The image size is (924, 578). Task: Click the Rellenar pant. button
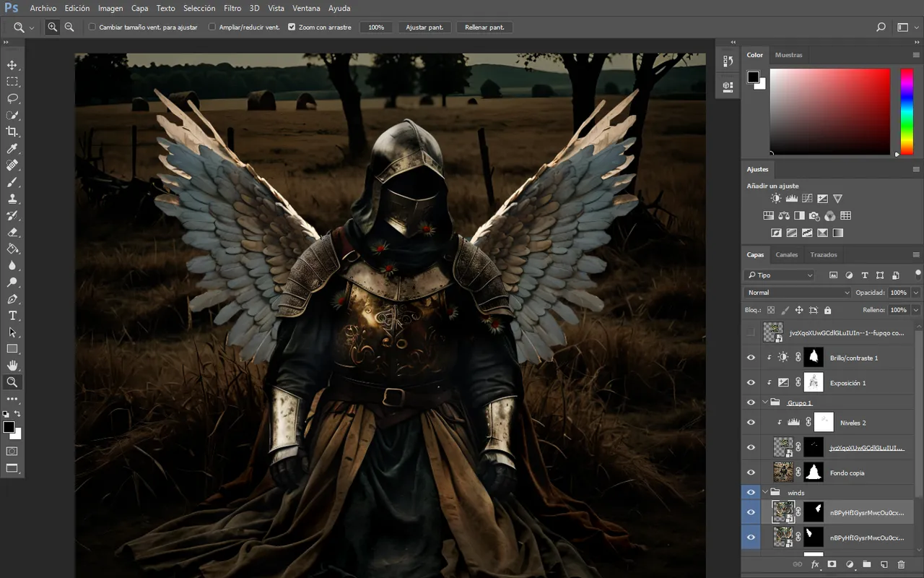[x=484, y=27]
